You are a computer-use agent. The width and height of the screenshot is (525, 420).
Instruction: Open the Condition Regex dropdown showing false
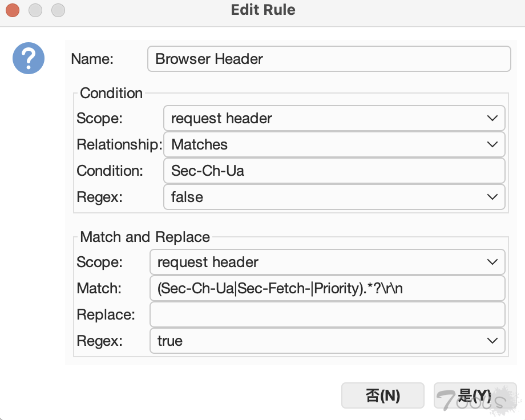pos(334,197)
